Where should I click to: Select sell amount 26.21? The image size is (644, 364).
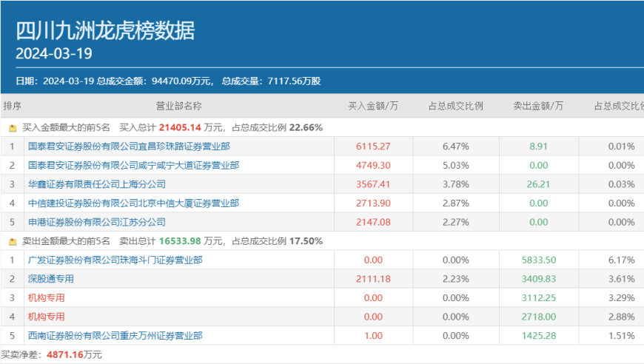point(538,184)
